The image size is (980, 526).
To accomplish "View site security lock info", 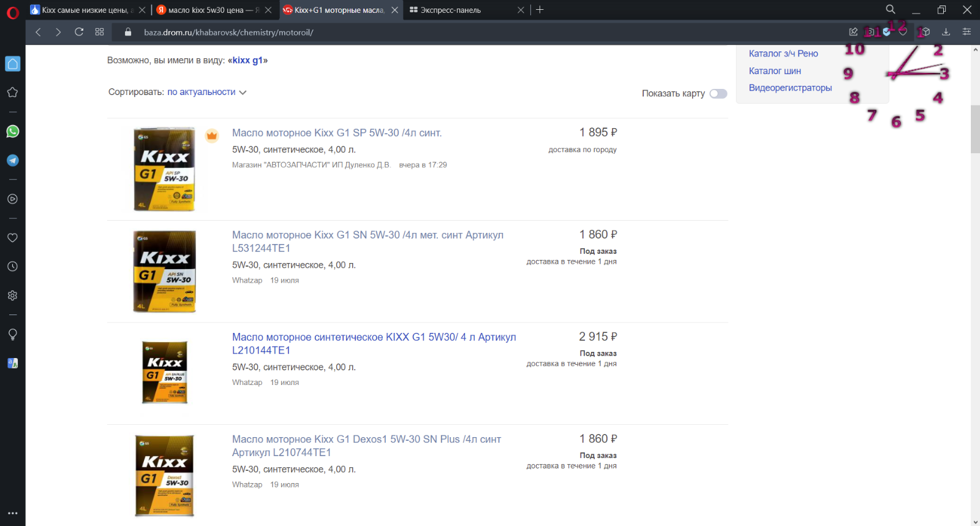I will tap(128, 32).
